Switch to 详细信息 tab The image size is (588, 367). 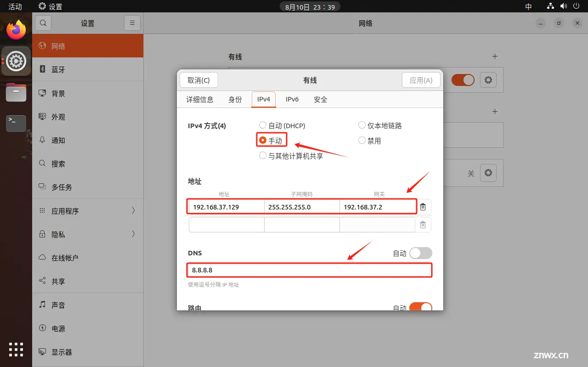pos(200,99)
